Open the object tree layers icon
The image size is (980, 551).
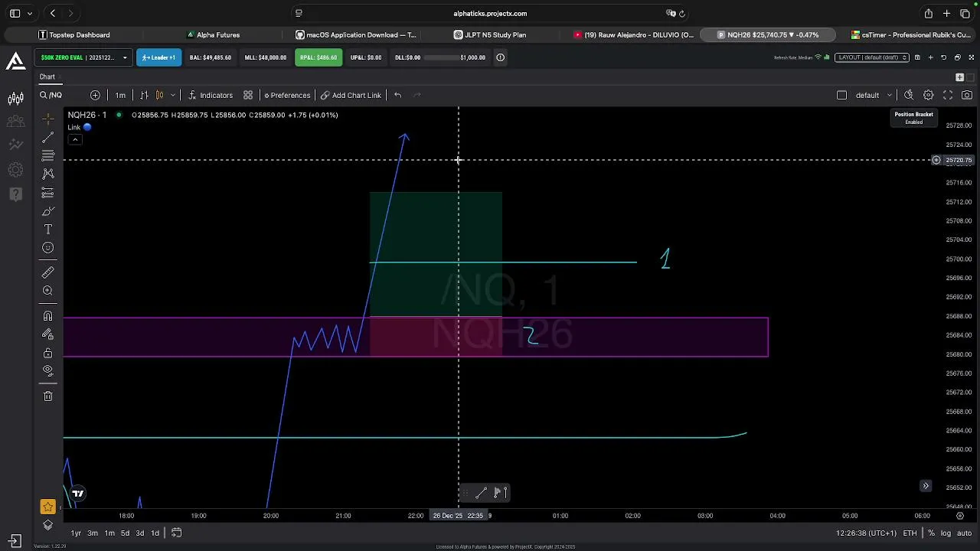(47, 525)
